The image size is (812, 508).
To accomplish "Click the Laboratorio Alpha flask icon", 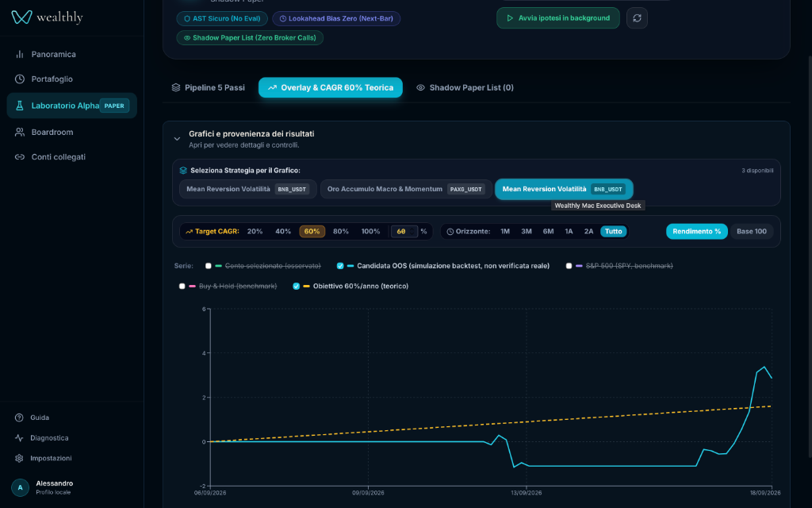I will 20,106.
